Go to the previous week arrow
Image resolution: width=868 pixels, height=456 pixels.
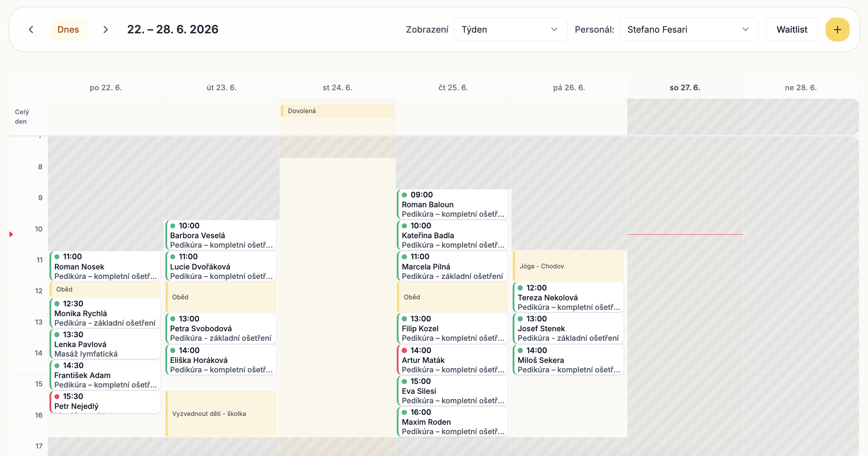[x=31, y=30]
